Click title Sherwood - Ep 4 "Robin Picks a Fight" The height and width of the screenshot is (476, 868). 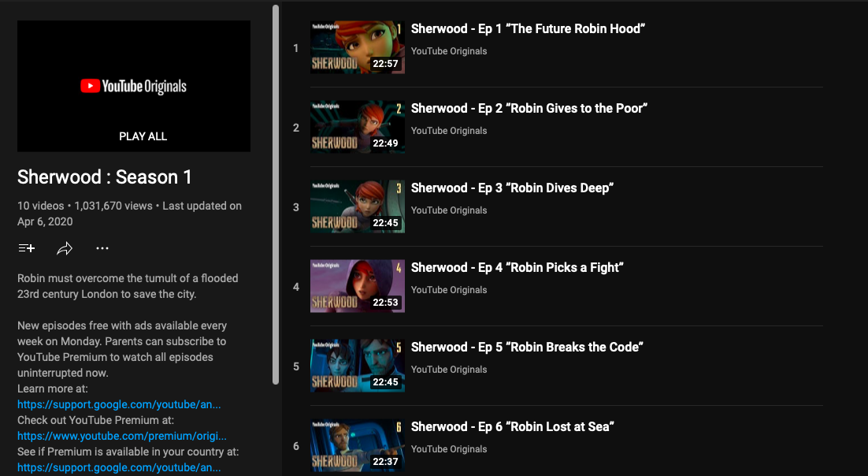[517, 268]
